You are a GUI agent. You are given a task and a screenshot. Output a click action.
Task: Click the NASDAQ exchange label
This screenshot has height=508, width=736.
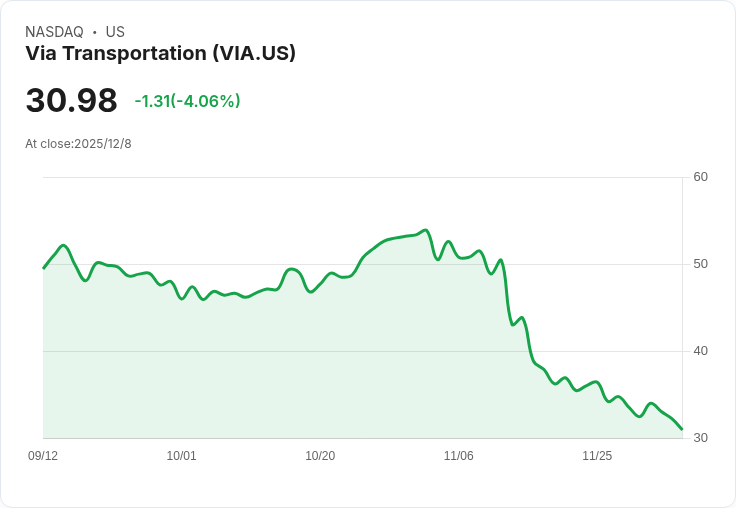54,32
